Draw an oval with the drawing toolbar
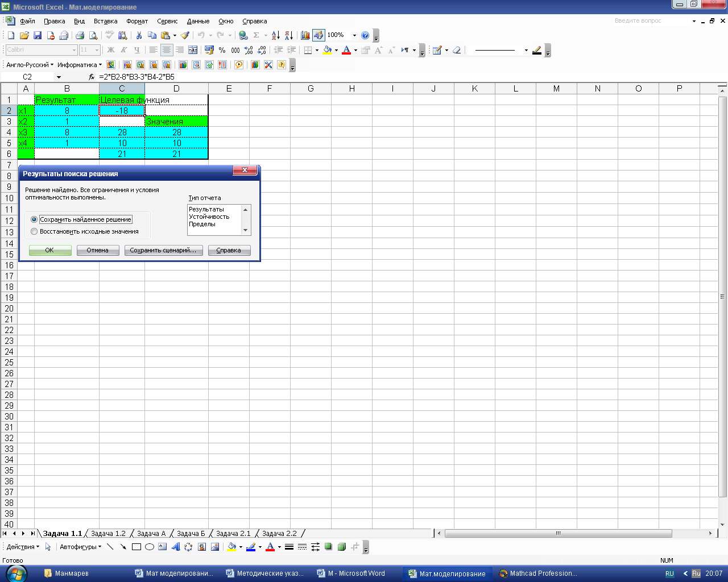 (x=150, y=547)
